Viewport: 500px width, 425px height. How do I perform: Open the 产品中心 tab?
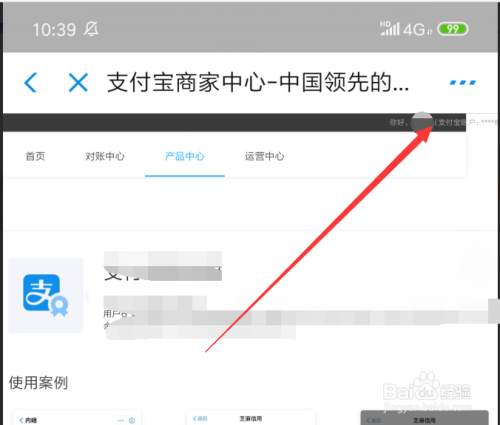[185, 156]
